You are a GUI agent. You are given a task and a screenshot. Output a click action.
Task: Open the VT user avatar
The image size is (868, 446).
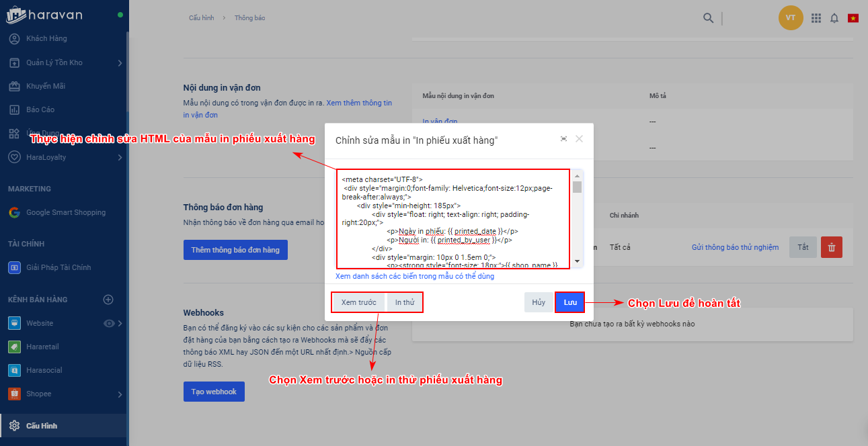[791, 18]
